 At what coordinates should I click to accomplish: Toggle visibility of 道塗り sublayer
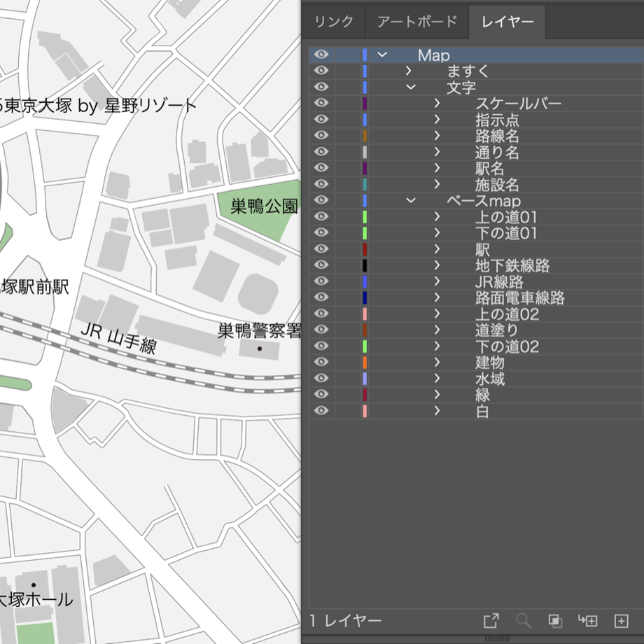pyautogui.click(x=321, y=330)
